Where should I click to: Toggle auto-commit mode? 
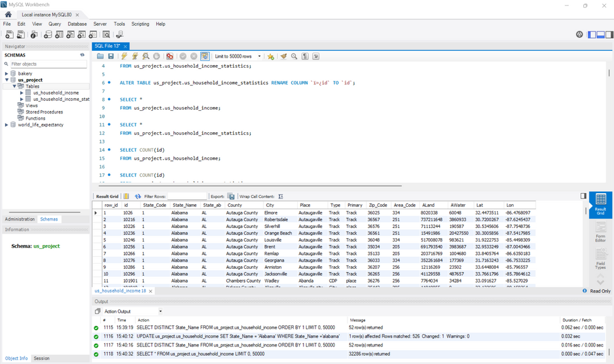[x=204, y=56]
